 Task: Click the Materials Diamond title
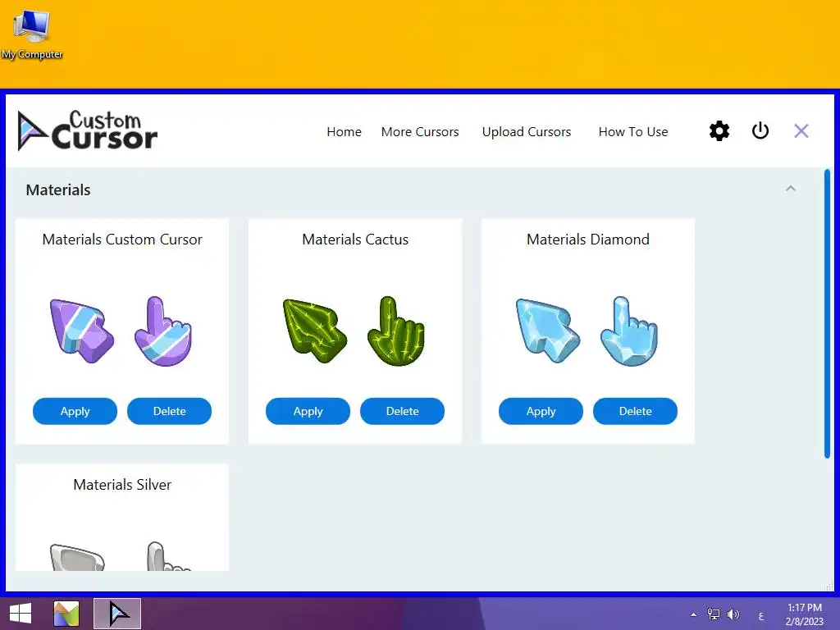(588, 240)
